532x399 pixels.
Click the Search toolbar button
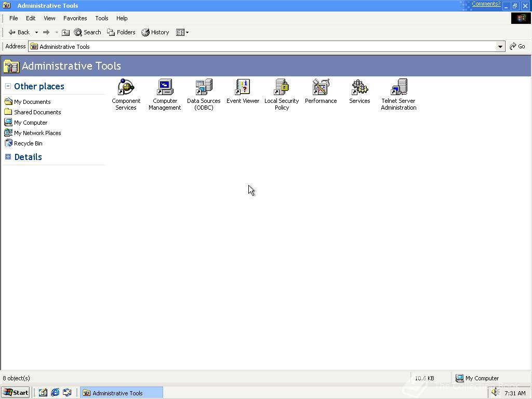pos(87,32)
